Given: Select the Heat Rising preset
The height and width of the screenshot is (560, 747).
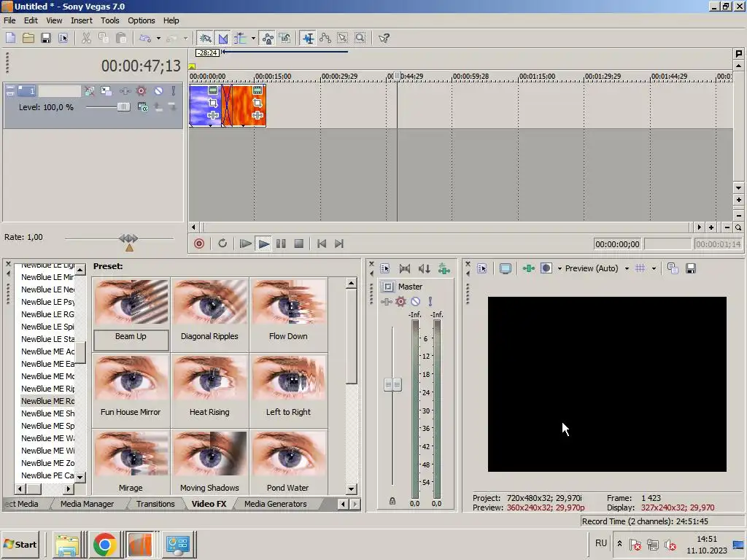Looking at the screenshot, I should [x=209, y=389].
